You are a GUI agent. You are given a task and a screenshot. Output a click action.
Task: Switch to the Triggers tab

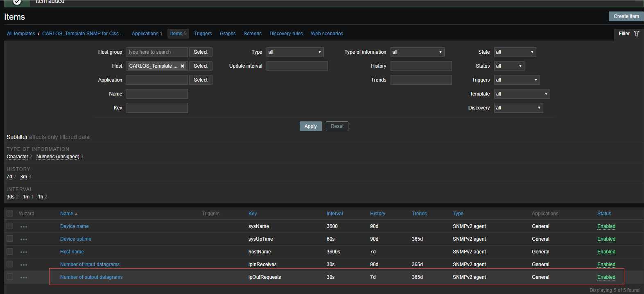click(x=203, y=34)
